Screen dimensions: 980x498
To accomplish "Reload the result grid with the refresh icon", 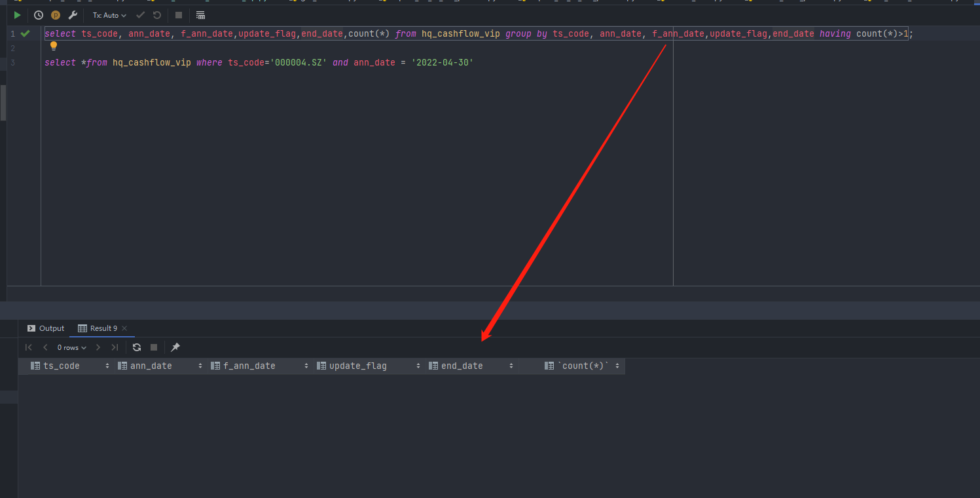I will [137, 347].
